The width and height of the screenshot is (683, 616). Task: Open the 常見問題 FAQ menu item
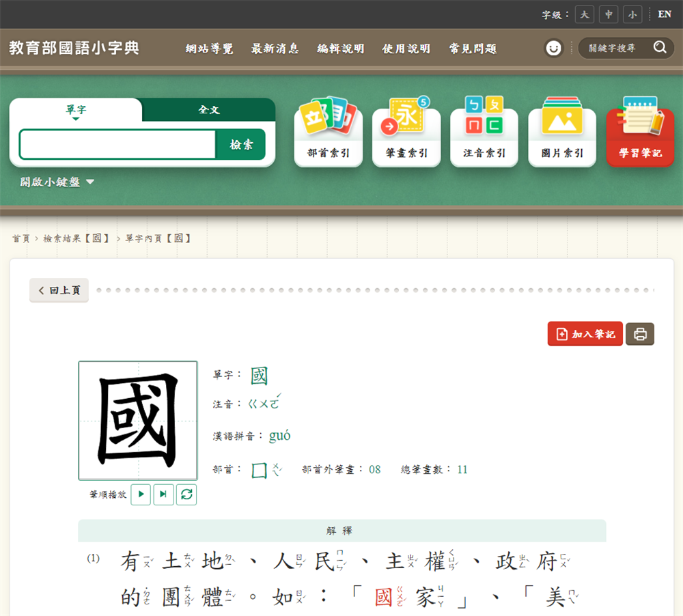(x=473, y=48)
